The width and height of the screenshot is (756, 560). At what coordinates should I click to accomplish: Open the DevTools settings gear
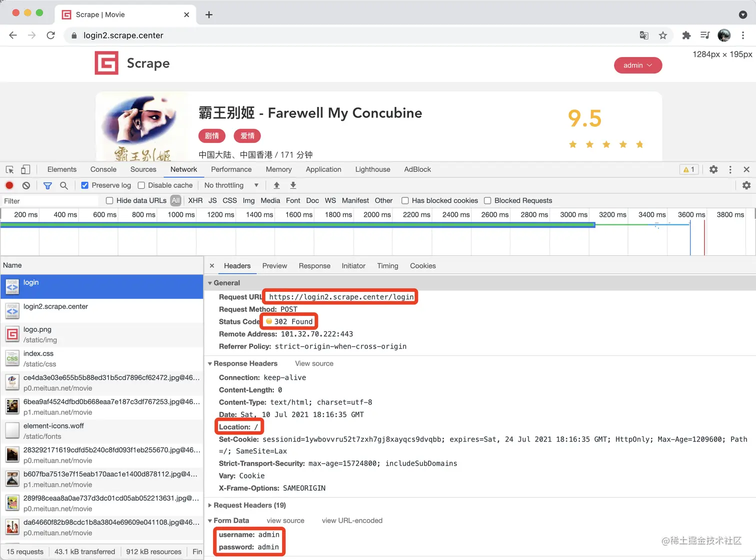click(713, 169)
